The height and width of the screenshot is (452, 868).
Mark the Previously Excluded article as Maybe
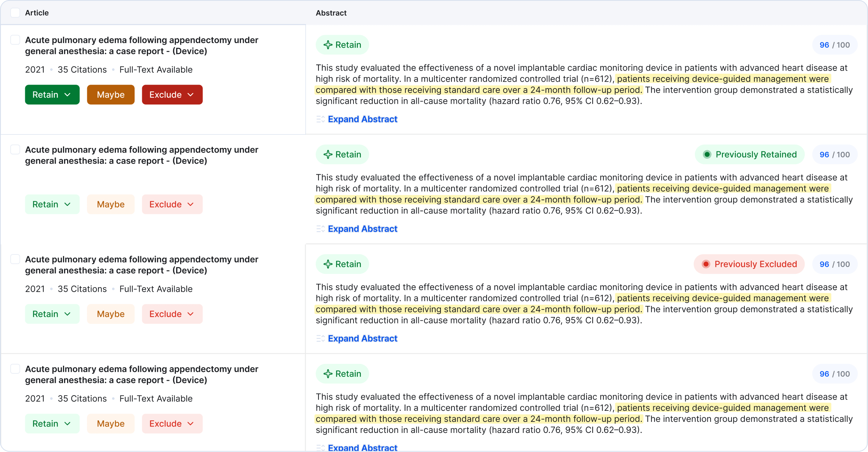[111, 314]
